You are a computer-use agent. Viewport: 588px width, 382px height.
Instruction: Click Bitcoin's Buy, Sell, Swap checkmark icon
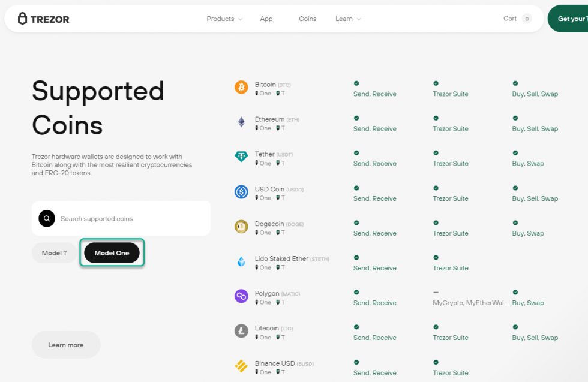pos(515,83)
